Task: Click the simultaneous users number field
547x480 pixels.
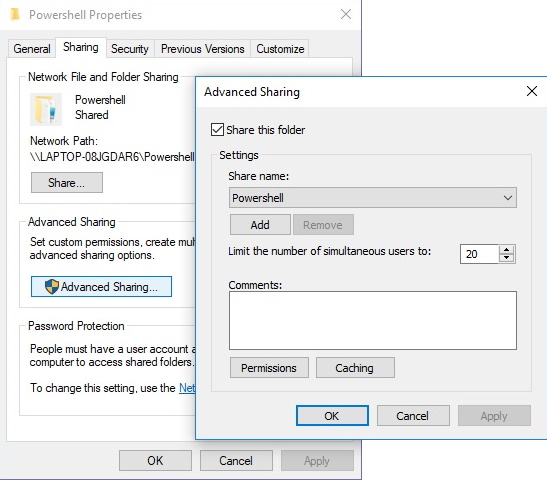Action: pyautogui.click(x=479, y=254)
